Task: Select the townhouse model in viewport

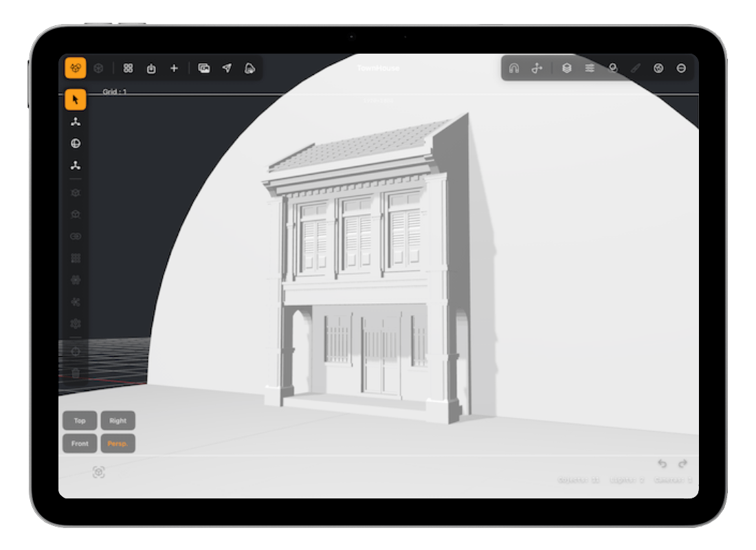Action: pyautogui.click(x=366, y=270)
